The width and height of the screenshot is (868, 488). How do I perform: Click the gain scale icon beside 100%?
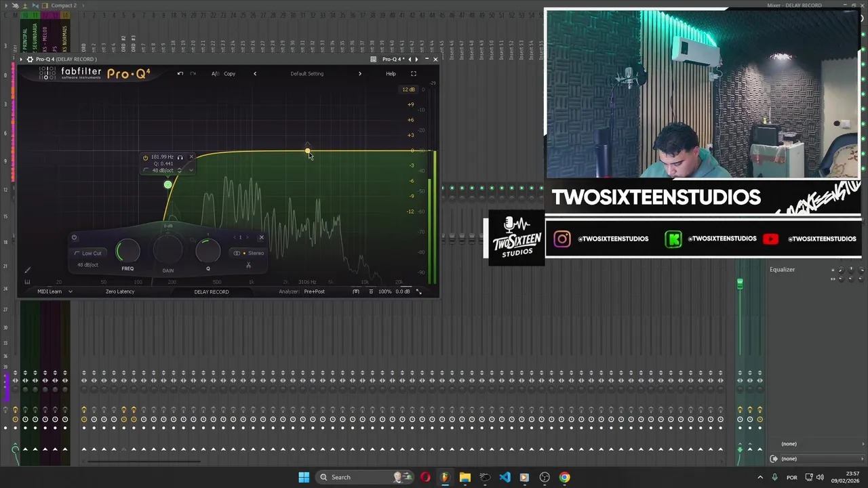370,291
